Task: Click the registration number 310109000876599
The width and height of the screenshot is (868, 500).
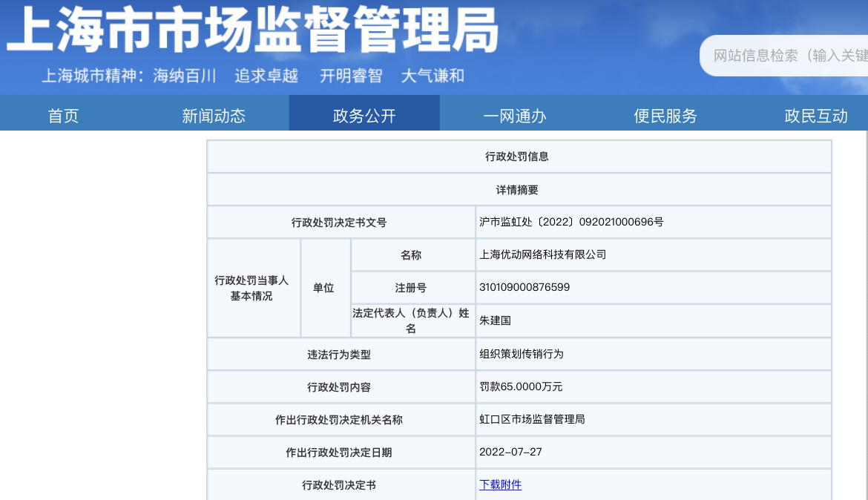Action: point(525,287)
